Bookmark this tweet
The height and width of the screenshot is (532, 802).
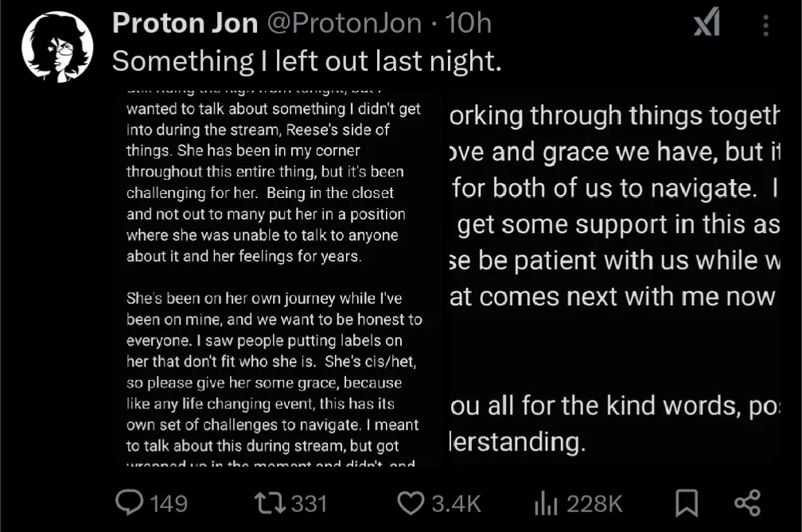pyautogui.click(x=686, y=503)
